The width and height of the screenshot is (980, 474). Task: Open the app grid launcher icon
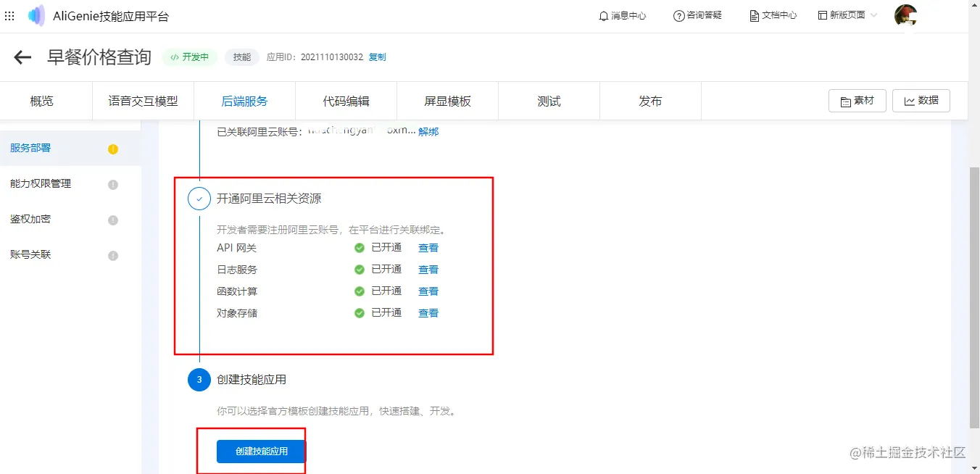pos(9,15)
